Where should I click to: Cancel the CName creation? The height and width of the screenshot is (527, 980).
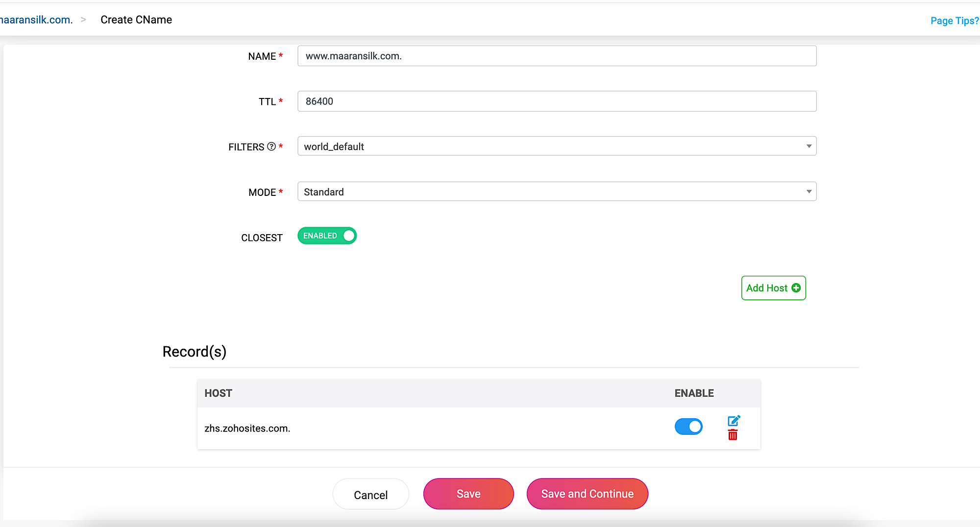click(x=370, y=495)
